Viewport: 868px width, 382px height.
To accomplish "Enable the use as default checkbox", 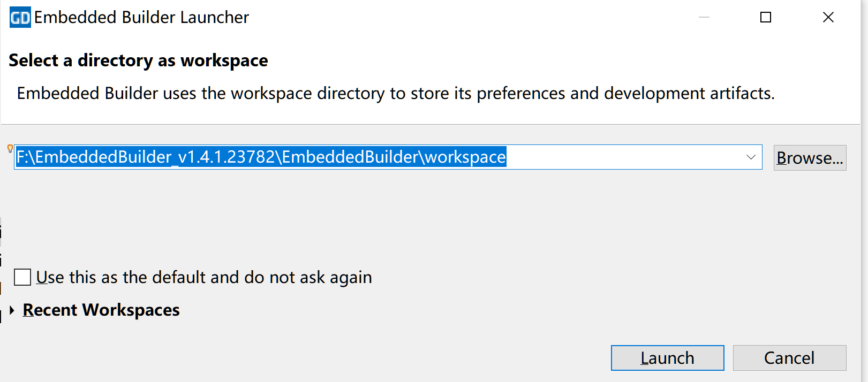I will 22,277.
